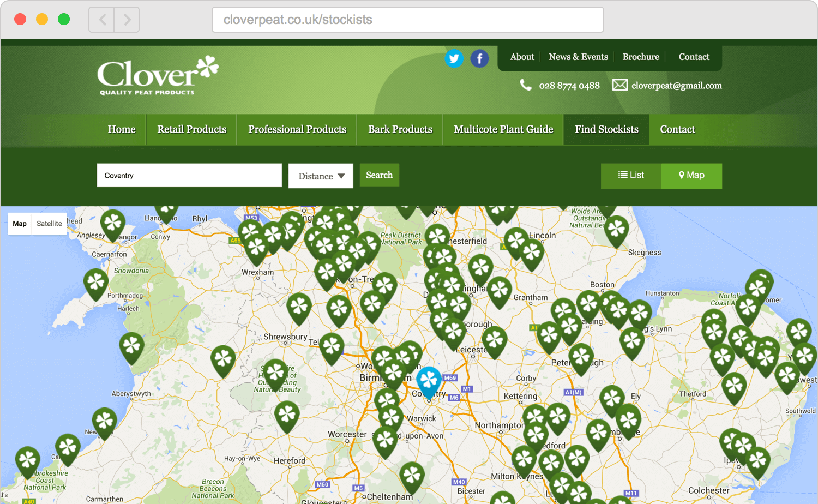Image resolution: width=818 pixels, height=504 pixels.
Task: Click the Coventry search input field
Action: point(189,175)
